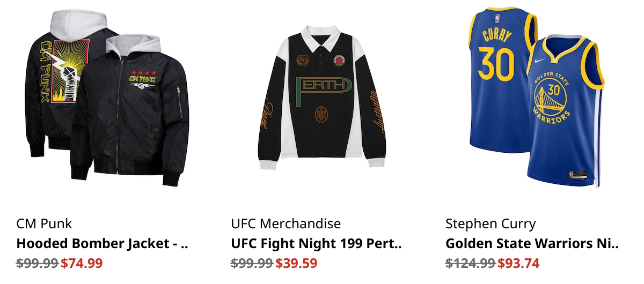Open the Stephen Curry player link
The width and height of the screenshot is (644, 284).
point(491,223)
